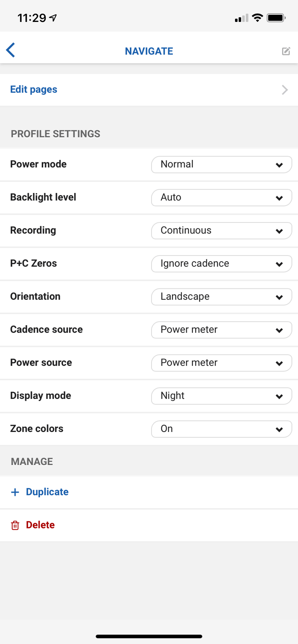Select the Orientation Landscape dropdown
The width and height of the screenshot is (298, 644).
click(221, 297)
